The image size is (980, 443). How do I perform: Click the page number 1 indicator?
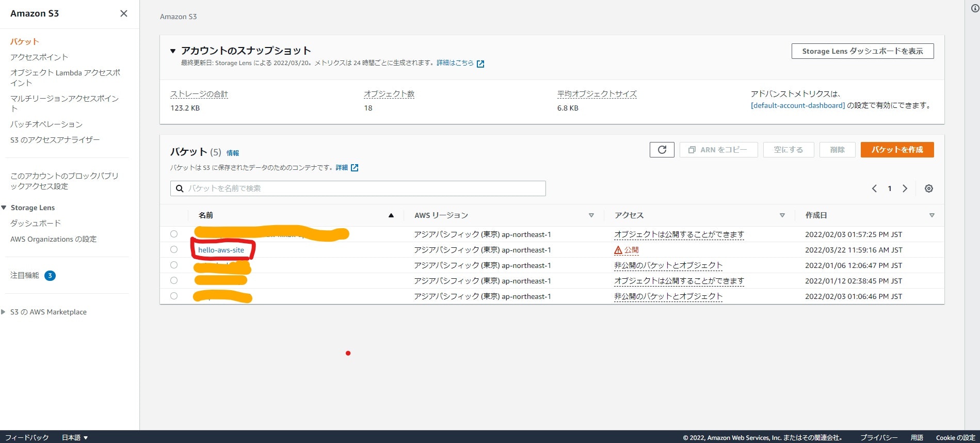[890, 188]
